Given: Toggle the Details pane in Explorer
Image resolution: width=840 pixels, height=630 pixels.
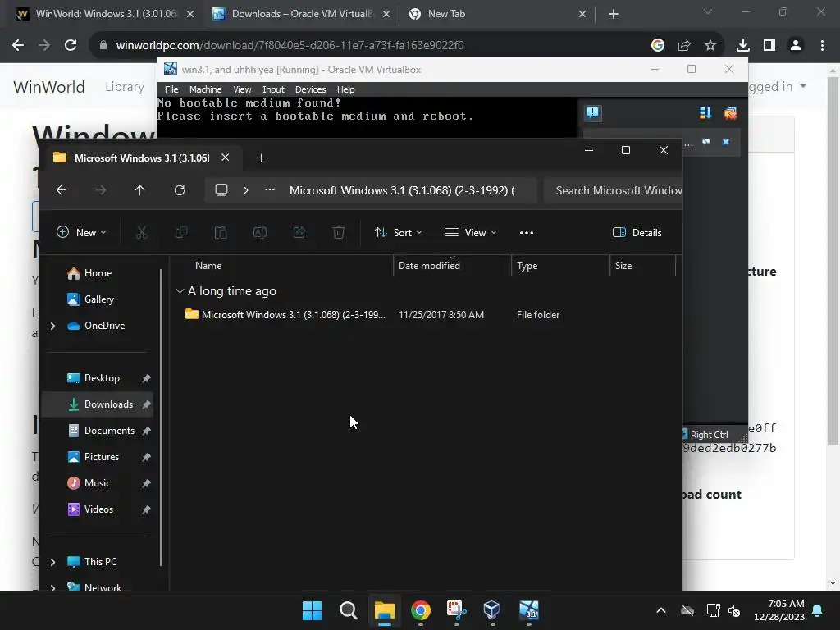Looking at the screenshot, I should [x=637, y=232].
